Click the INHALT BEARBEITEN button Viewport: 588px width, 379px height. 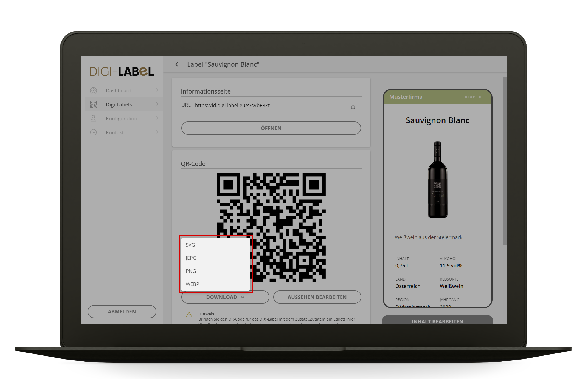[437, 319]
